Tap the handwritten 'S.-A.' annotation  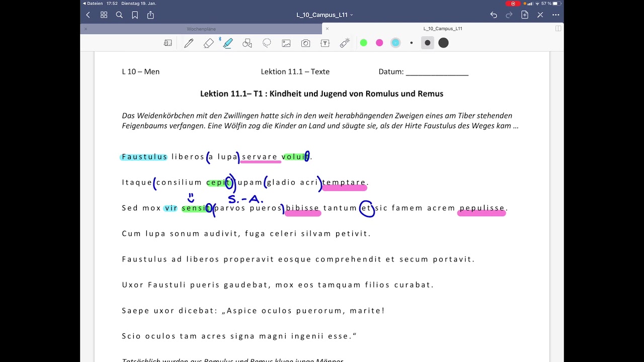click(x=246, y=200)
